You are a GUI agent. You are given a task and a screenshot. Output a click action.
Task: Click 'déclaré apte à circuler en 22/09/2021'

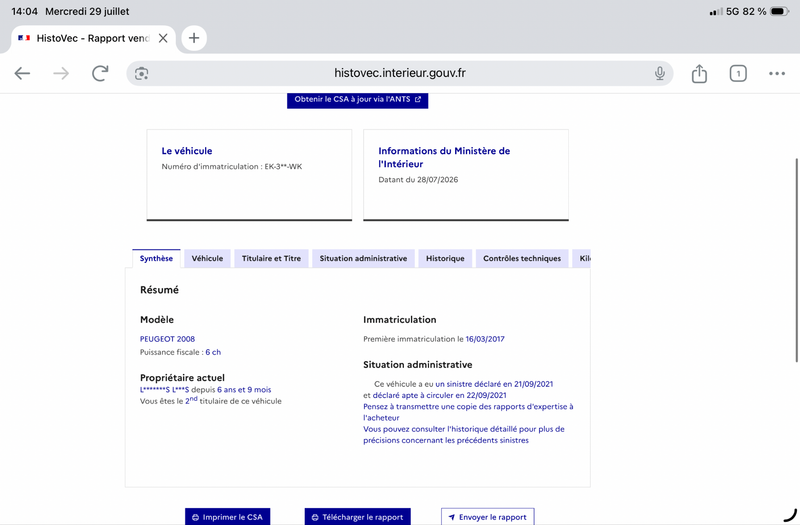pos(439,395)
